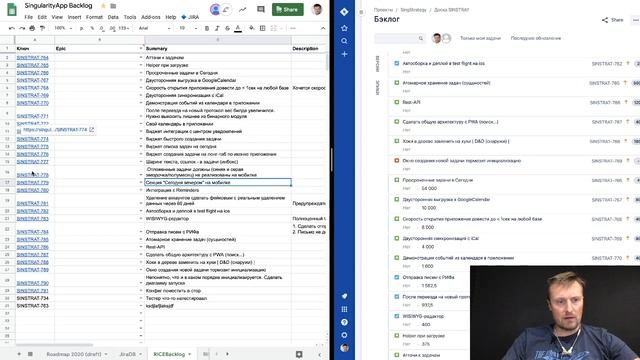Click the Jira logo in blue sidebar
Screen dimensions: 640x360
344,12
